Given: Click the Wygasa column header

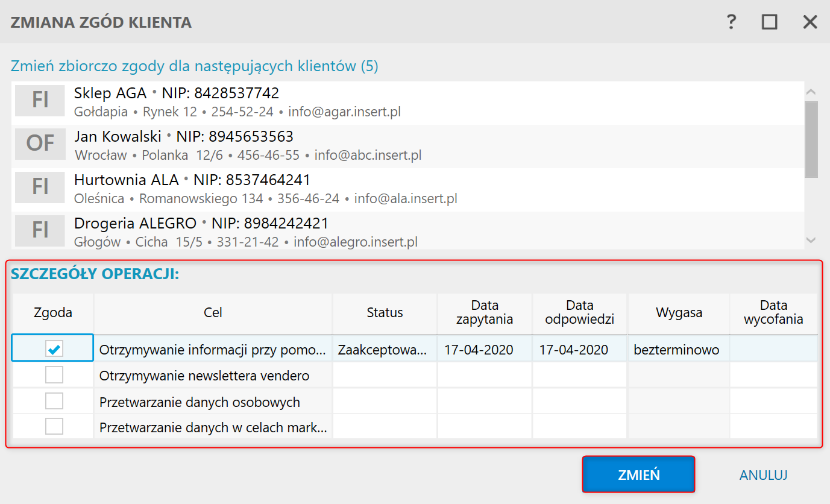Looking at the screenshot, I should (x=679, y=313).
